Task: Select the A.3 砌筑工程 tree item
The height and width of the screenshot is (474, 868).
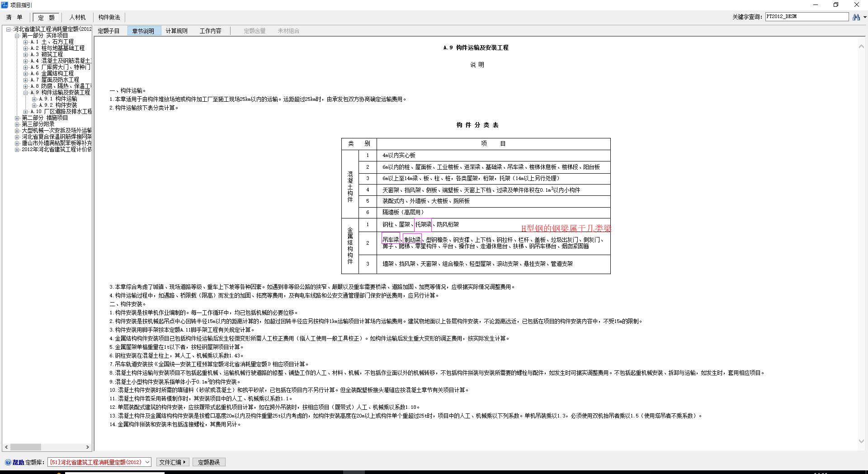Action: (47, 55)
